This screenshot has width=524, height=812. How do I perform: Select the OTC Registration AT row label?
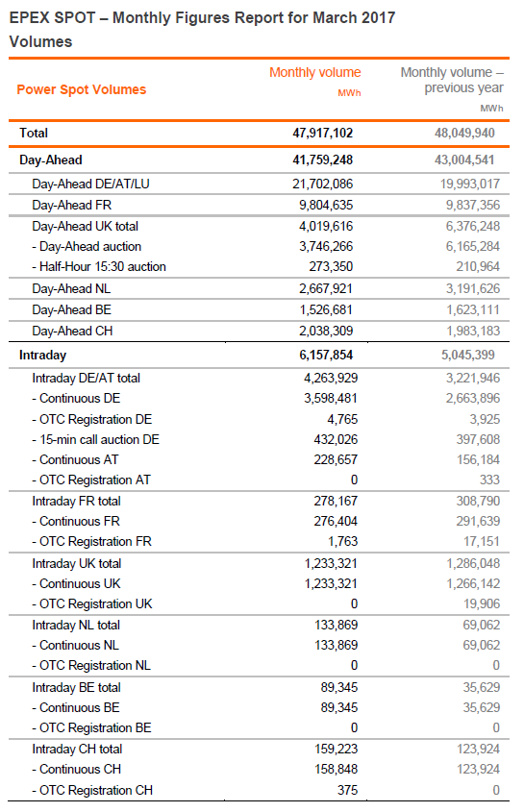91,480
